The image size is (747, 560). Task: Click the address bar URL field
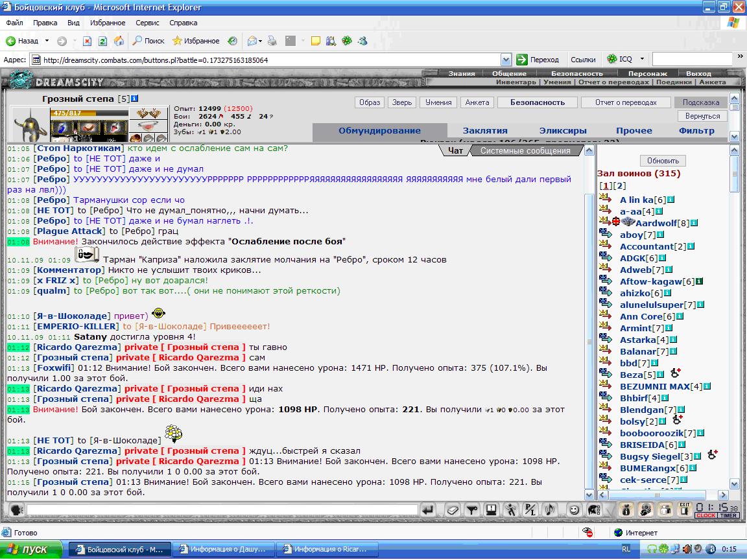tap(270, 60)
